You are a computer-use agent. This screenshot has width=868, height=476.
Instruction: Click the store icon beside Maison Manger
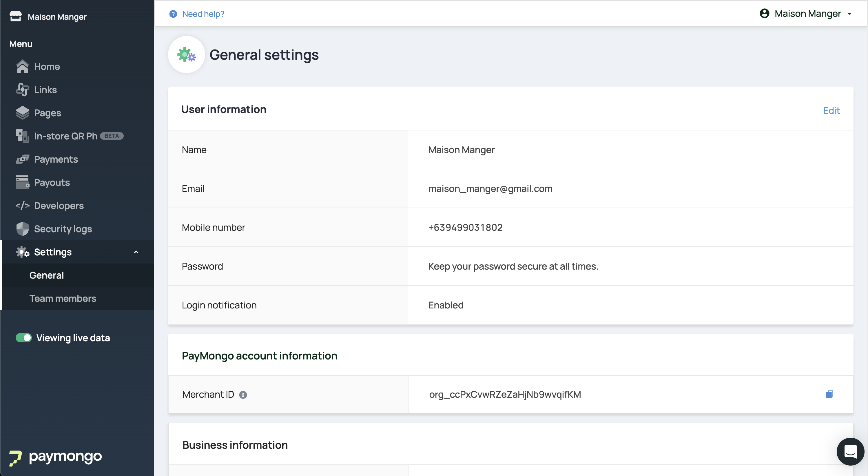click(x=16, y=16)
